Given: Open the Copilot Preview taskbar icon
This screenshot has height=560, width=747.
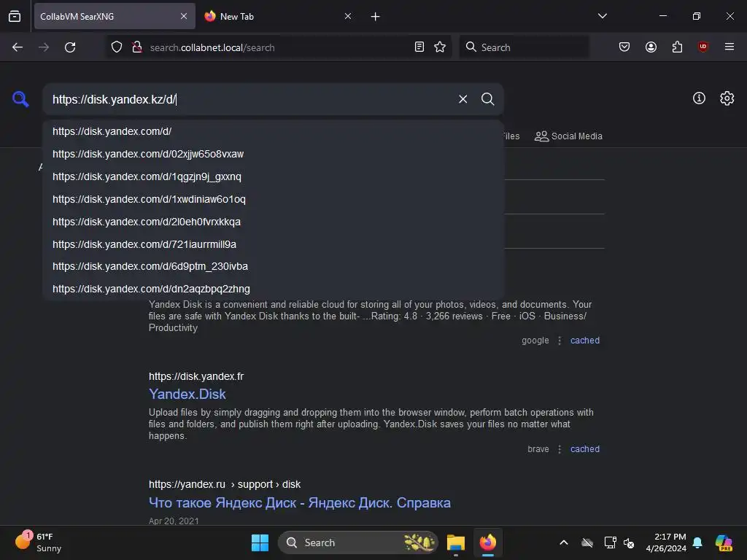Looking at the screenshot, I should (724, 542).
